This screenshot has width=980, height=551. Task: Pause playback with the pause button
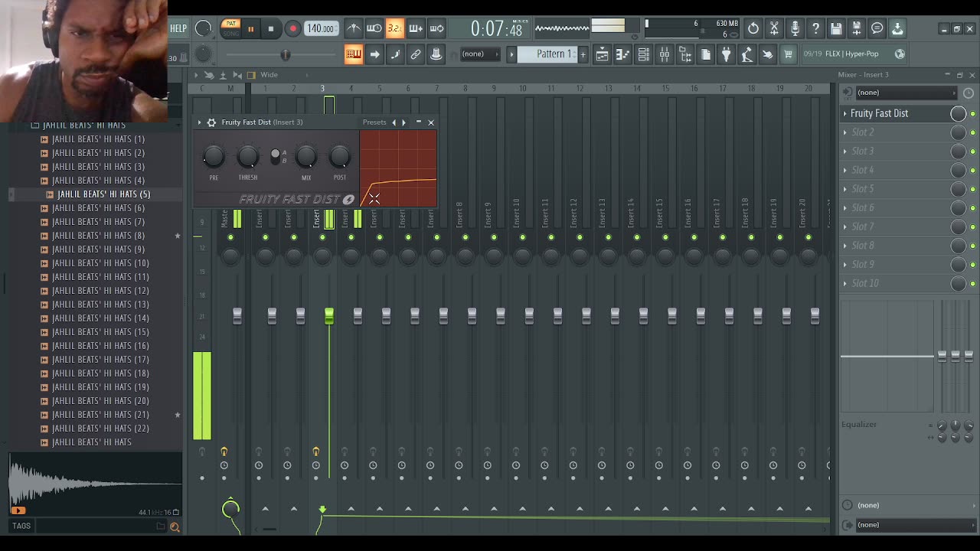coord(250,29)
